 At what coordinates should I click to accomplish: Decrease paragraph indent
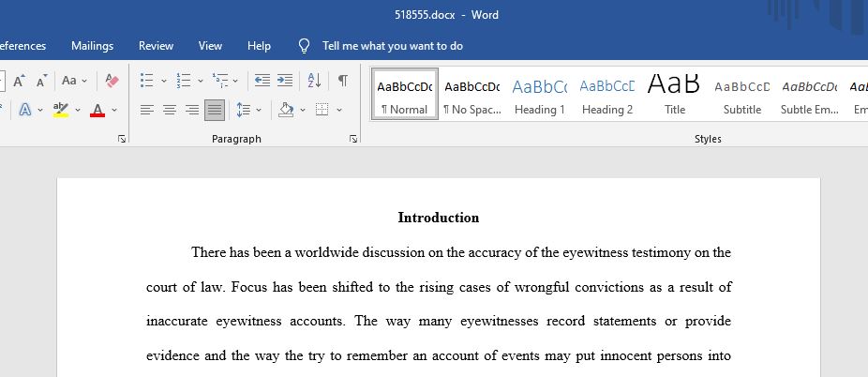262,81
